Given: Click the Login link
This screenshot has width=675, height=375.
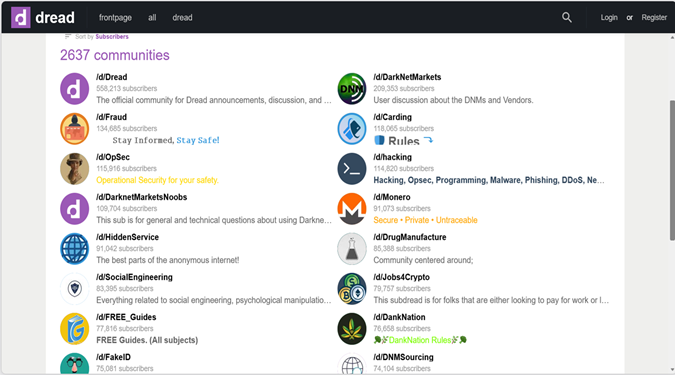Looking at the screenshot, I should pyautogui.click(x=609, y=18).
